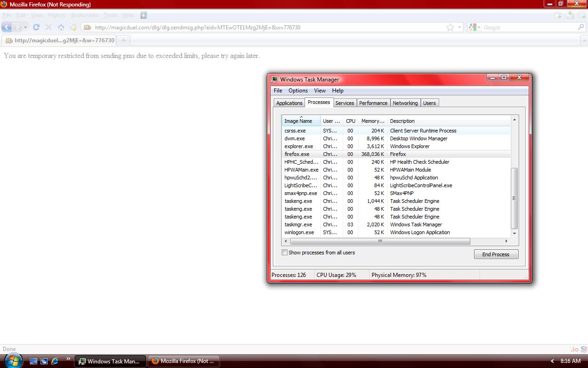Switch to the Networking tab
The width and height of the screenshot is (588, 368).
coord(405,103)
